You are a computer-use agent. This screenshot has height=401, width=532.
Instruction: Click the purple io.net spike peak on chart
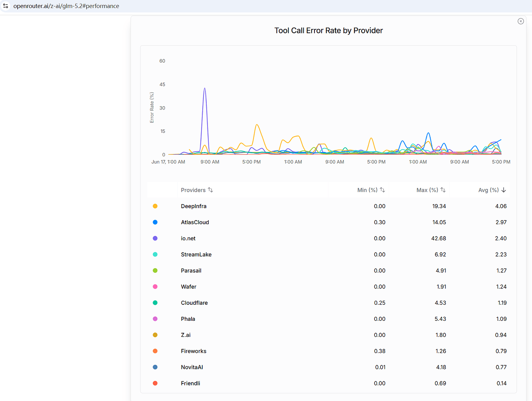(205, 89)
